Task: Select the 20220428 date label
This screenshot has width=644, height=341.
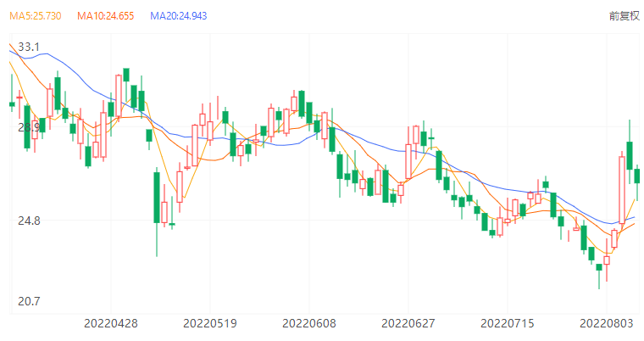Action: coord(111,324)
